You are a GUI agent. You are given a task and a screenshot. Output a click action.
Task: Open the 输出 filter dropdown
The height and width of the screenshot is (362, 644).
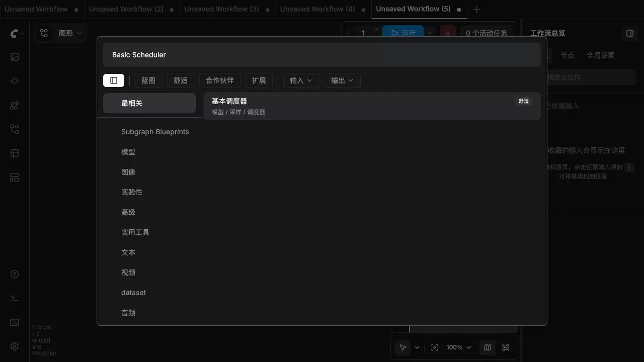click(x=342, y=80)
